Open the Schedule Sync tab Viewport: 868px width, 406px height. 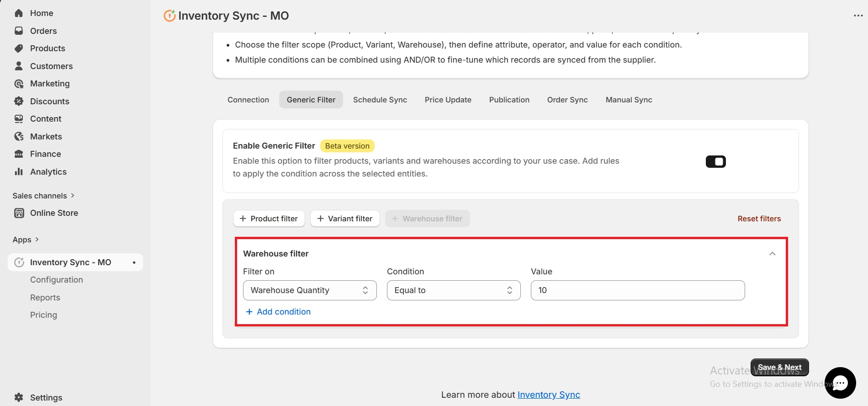pyautogui.click(x=380, y=100)
